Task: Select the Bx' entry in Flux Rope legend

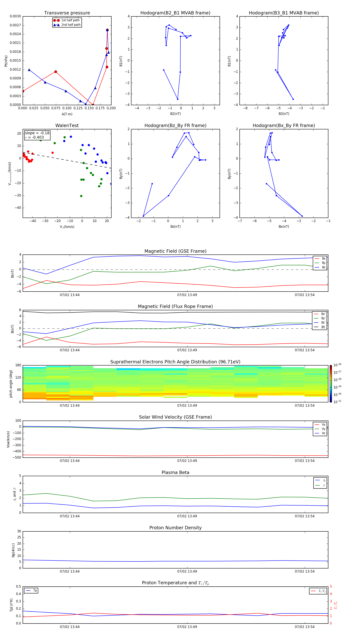Action: [x=320, y=314]
